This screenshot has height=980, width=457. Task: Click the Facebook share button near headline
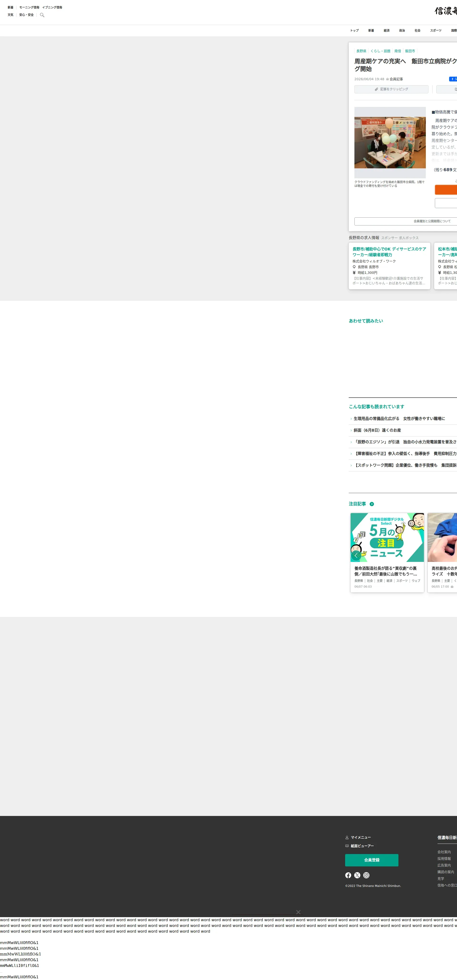(x=453, y=79)
